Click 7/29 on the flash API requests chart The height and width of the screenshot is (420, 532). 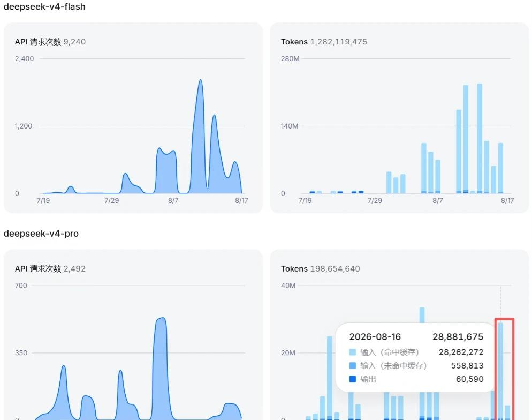coord(112,201)
